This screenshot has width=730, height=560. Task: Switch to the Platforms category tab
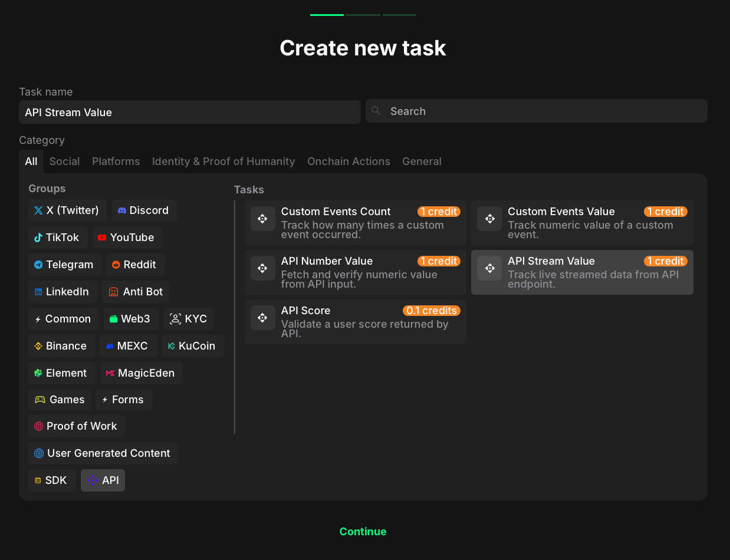click(116, 162)
